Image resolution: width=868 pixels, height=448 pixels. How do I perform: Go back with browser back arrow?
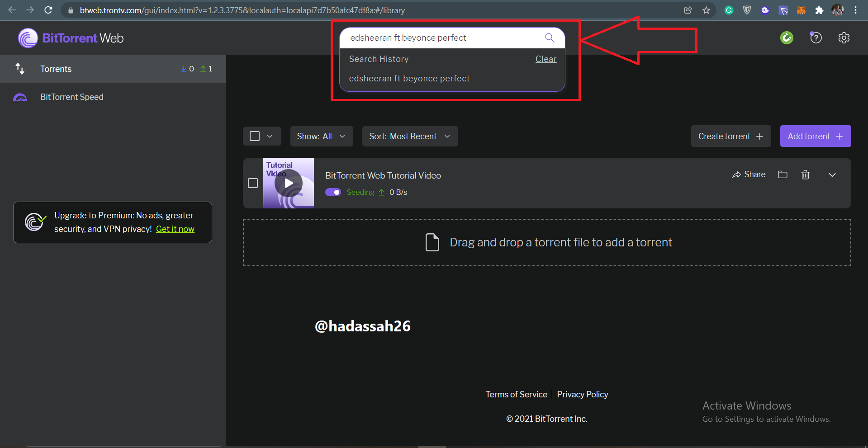point(12,10)
